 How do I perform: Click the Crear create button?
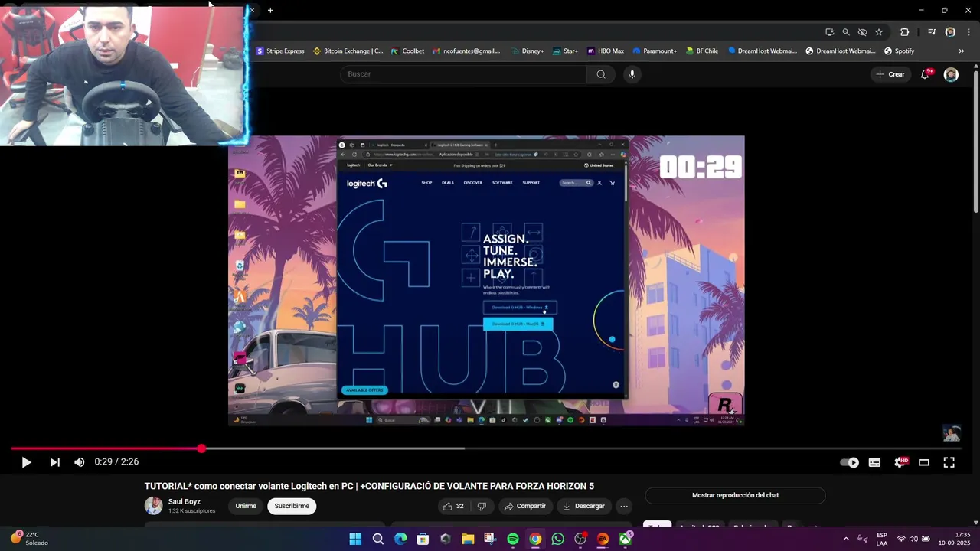890,74
